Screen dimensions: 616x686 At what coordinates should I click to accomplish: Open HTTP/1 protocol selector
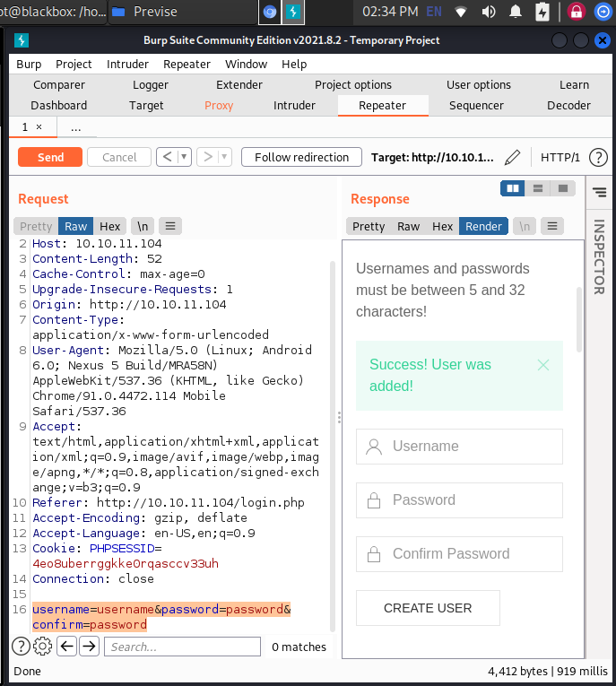click(x=560, y=158)
